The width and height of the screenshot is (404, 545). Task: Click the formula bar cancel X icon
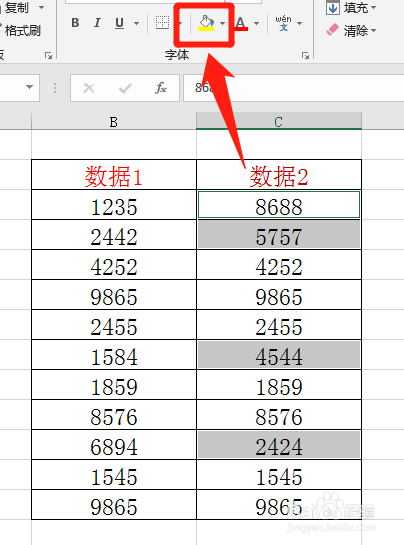[89, 88]
